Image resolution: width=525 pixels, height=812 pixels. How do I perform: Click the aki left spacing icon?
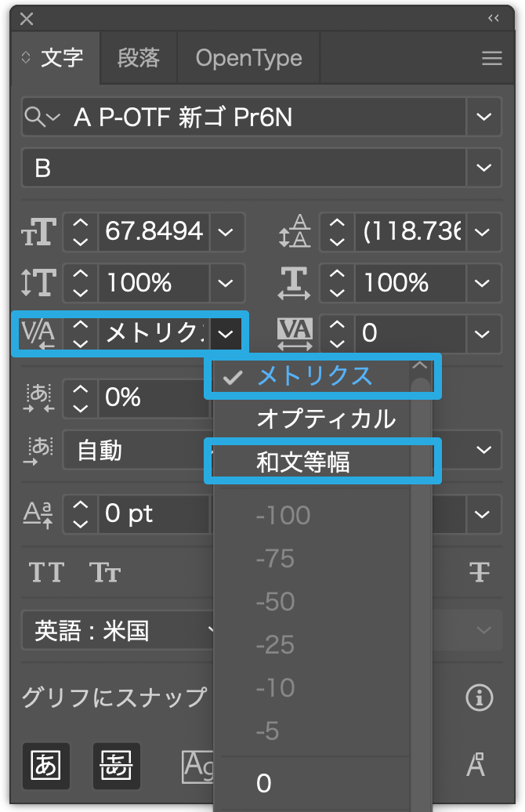click(39, 451)
